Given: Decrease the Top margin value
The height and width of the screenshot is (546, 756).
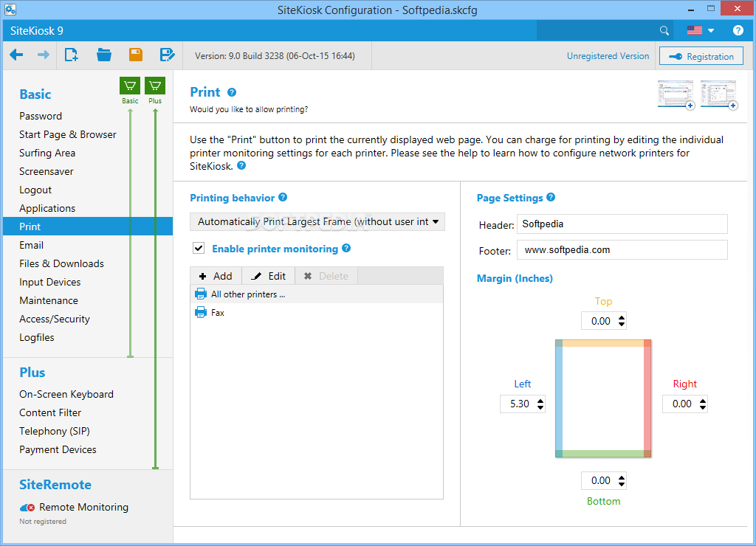Looking at the screenshot, I should [622, 325].
